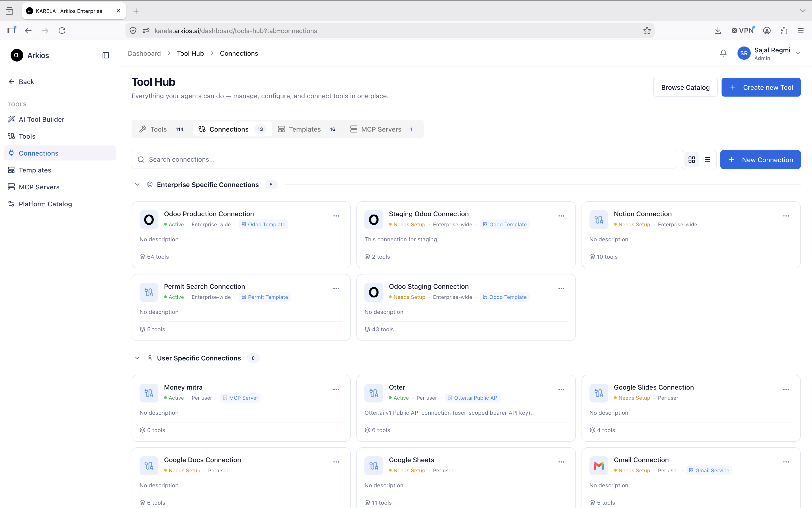812x508 pixels.
Task: Open Platform Catalog in the sidebar
Action: [x=60, y=204]
